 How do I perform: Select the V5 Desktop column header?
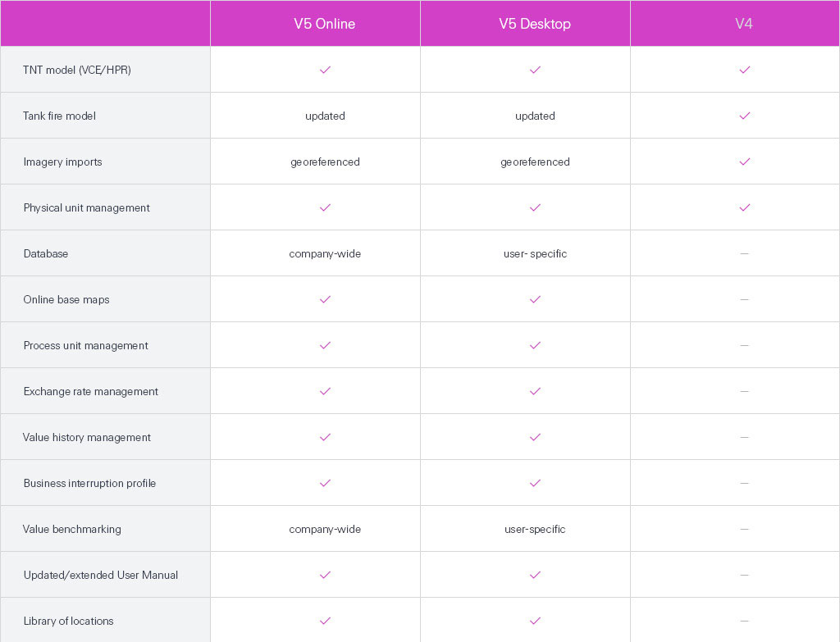pyautogui.click(x=535, y=24)
